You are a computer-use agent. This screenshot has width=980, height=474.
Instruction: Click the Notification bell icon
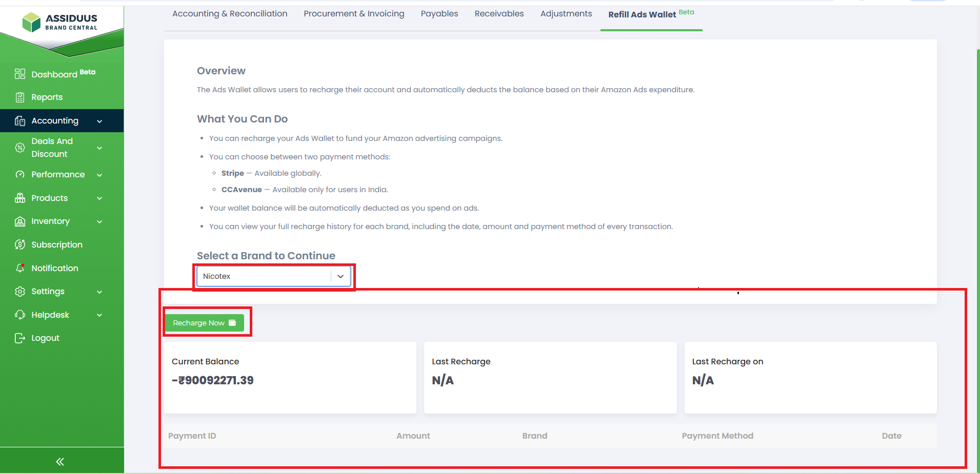[x=20, y=268]
